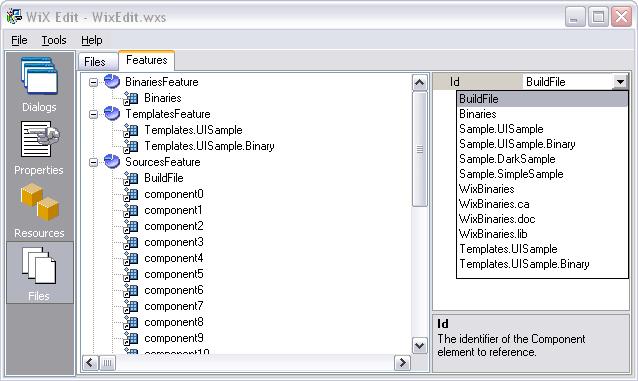Click the BuildFile component icon
The width and height of the screenshot is (638, 381).
131,178
